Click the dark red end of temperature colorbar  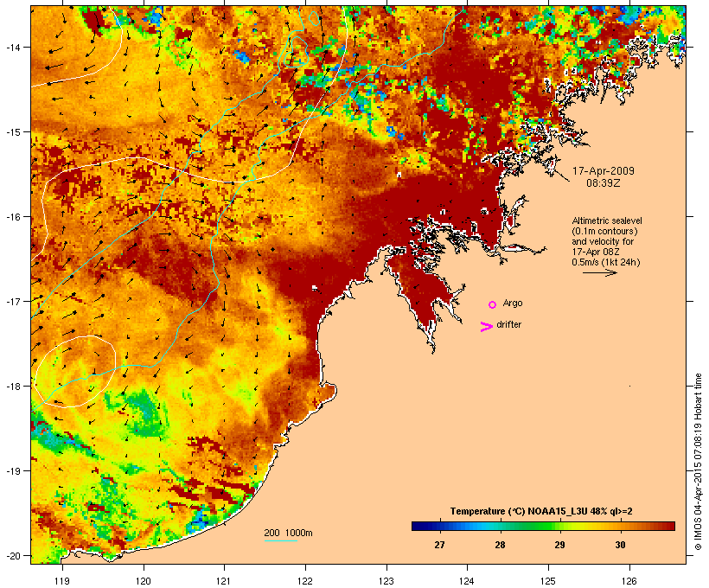pos(668,526)
